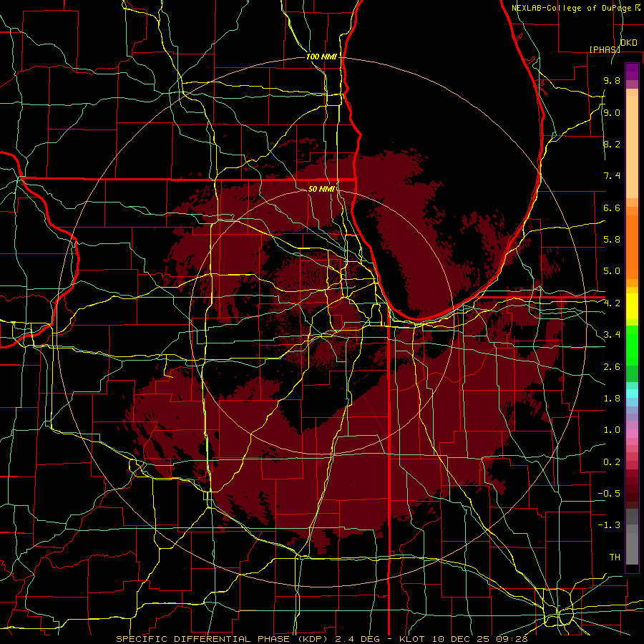Click the 0.2 legend value

[612, 462]
